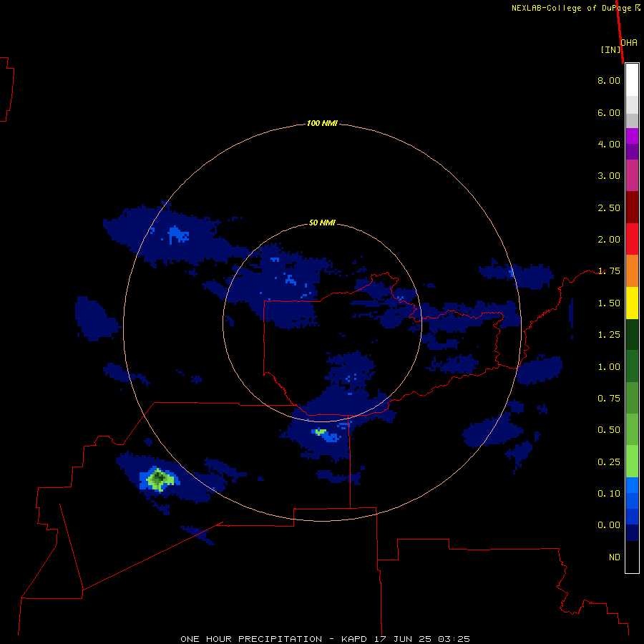Click the NEXLAB-College of DuPage label
Image resolution: width=644 pixels, height=644 pixels.
(x=571, y=8)
